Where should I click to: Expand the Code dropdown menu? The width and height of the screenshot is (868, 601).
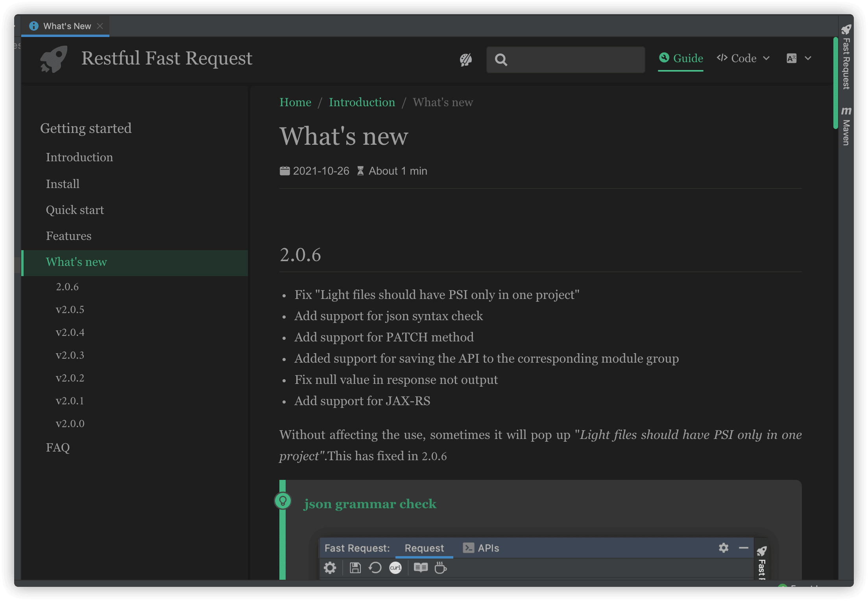743,58
